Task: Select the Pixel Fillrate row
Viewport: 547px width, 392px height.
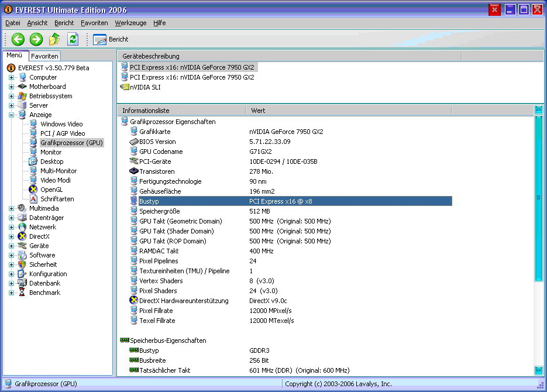Action: pyautogui.click(x=291, y=311)
